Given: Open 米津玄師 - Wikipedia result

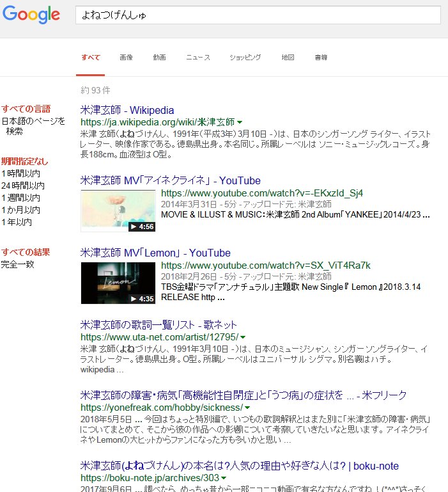Looking at the screenshot, I should (x=127, y=110).
